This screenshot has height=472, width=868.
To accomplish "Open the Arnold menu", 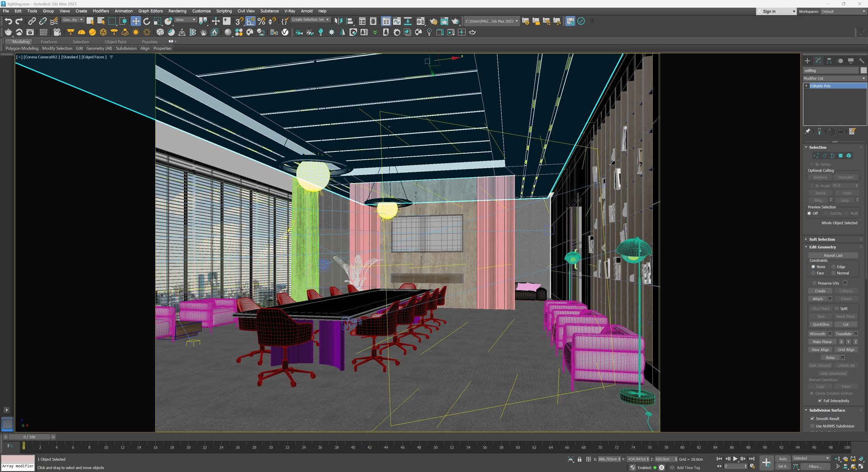I will pos(307,11).
